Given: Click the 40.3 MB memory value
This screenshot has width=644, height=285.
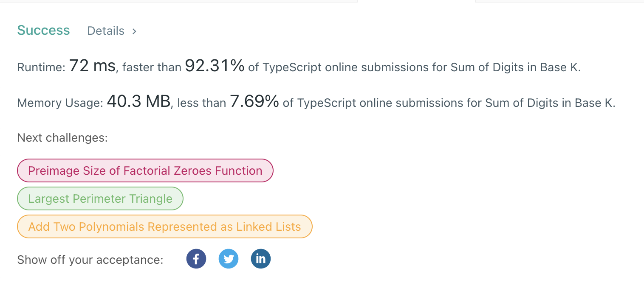Looking at the screenshot, I should tap(138, 102).
